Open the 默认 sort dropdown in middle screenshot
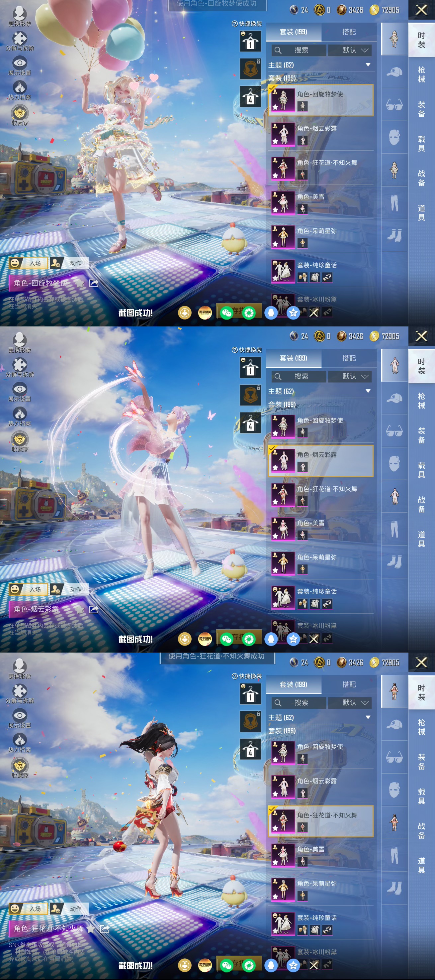Image resolution: width=435 pixels, height=980 pixels. 350,377
